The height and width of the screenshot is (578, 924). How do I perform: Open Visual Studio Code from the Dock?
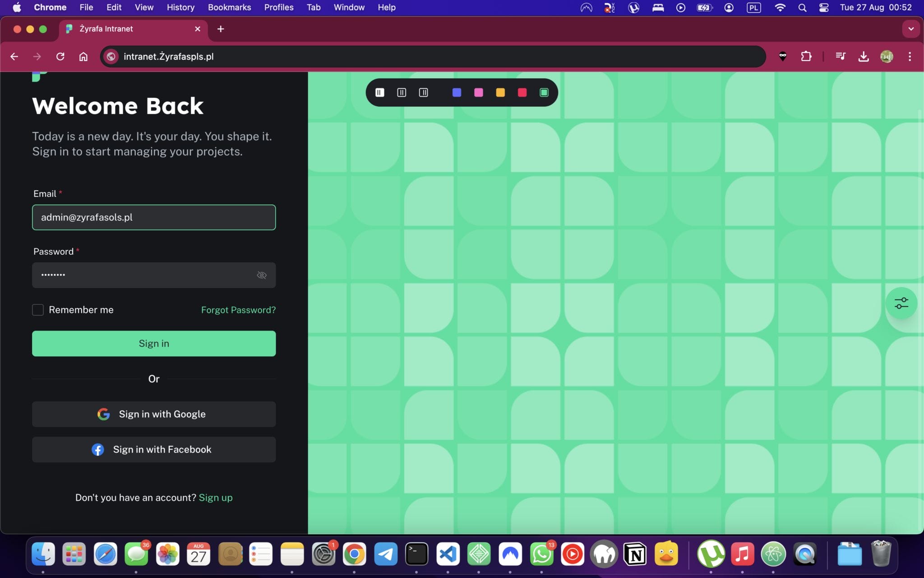click(448, 554)
